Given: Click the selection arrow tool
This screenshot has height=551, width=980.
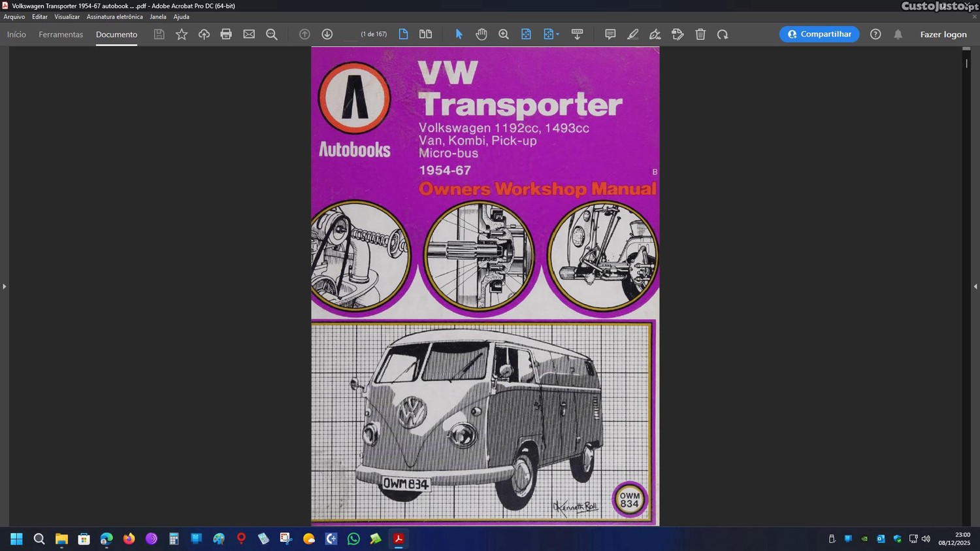Looking at the screenshot, I should [459, 35].
